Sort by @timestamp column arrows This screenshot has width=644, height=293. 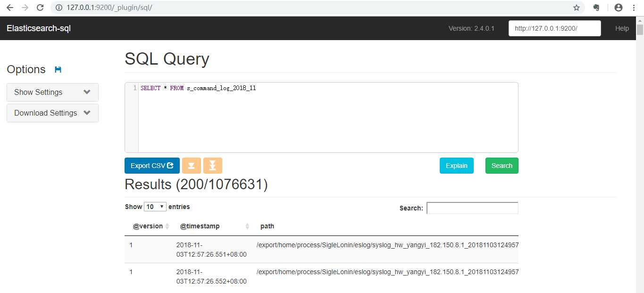[x=247, y=226]
